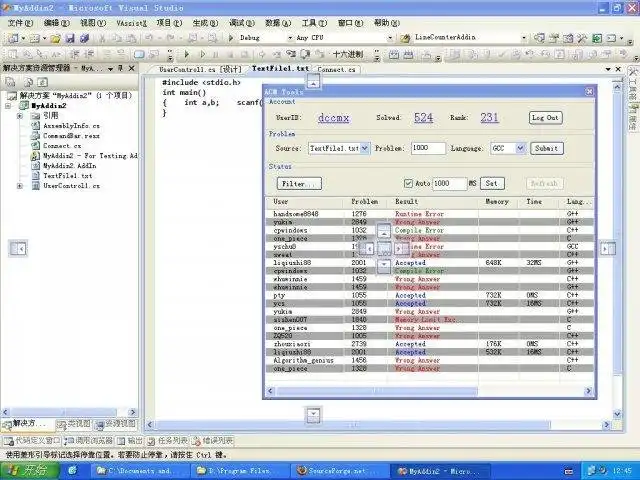
Task: Click the Toolbox hammer-and-wrench icon
Action: click(582, 38)
